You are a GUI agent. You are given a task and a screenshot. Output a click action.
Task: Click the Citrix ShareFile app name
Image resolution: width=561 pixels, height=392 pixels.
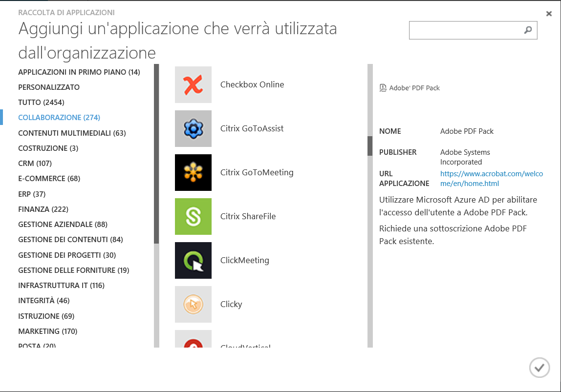tap(248, 217)
